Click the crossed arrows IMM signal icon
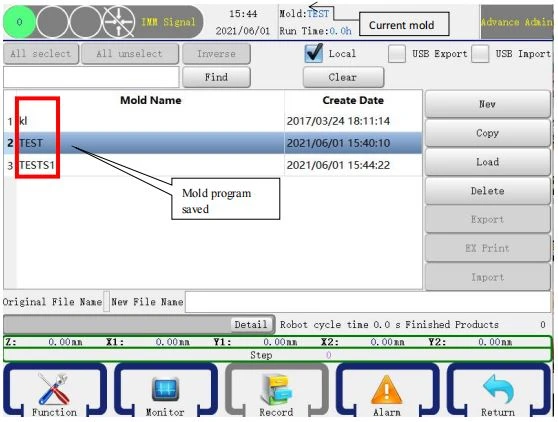 point(119,22)
